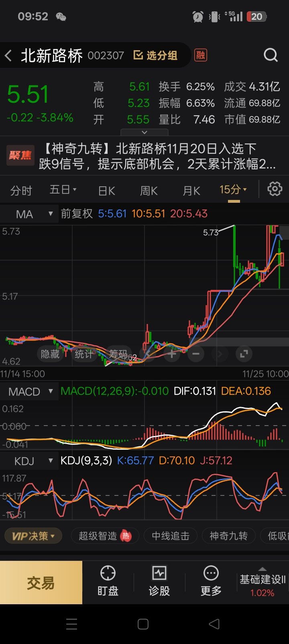Tap the battery indicator showing 20
Viewport: 289px width, 644px height.
257,17
